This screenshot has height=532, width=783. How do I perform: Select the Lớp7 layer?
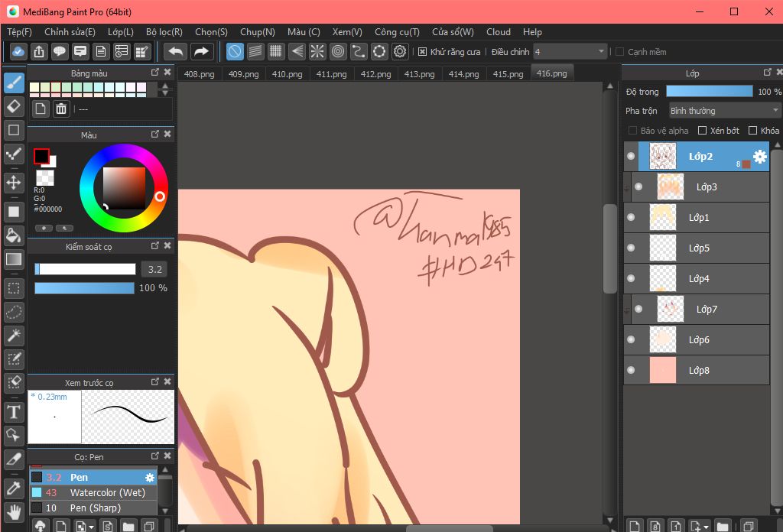click(x=700, y=309)
